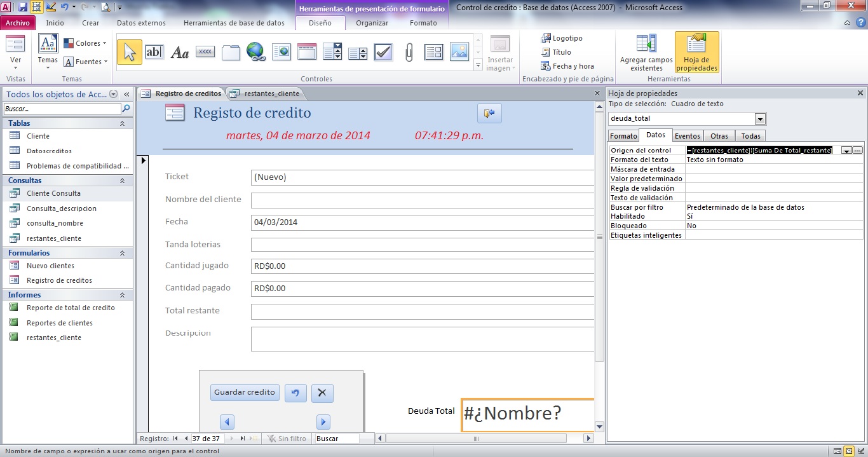Collapse the Informes group
Screen dimensions: 868x457
pos(122,295)
